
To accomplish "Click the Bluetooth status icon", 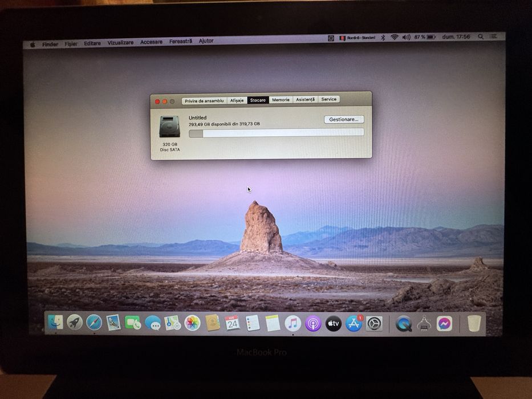I will 383,37.
